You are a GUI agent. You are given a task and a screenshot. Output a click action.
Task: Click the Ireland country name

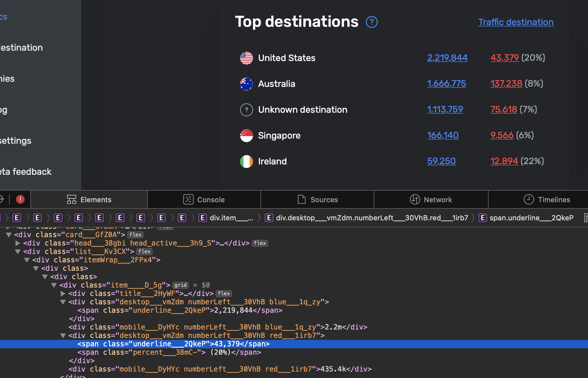[x=272, y=162]
